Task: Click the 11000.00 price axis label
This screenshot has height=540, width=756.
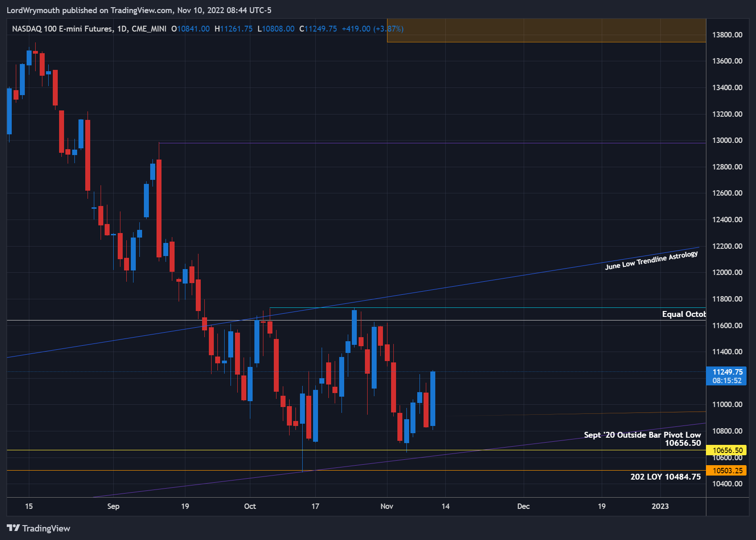Action: coord(727,404)
